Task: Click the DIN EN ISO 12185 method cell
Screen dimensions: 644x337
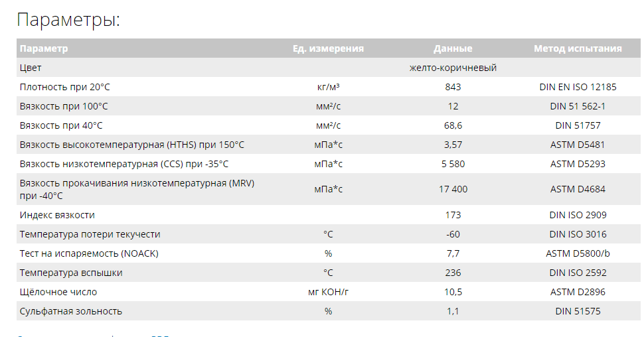Action: (578, 87)
